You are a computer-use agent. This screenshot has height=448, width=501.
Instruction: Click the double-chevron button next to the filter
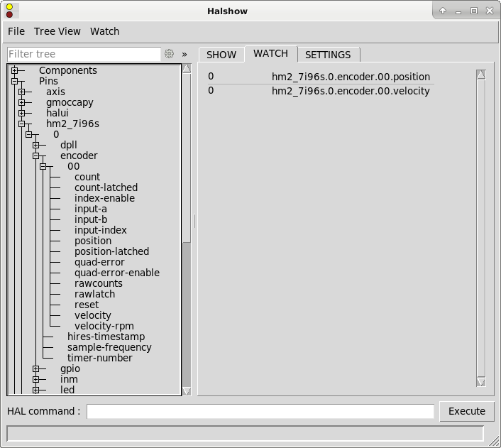click(x=185, y=54)
